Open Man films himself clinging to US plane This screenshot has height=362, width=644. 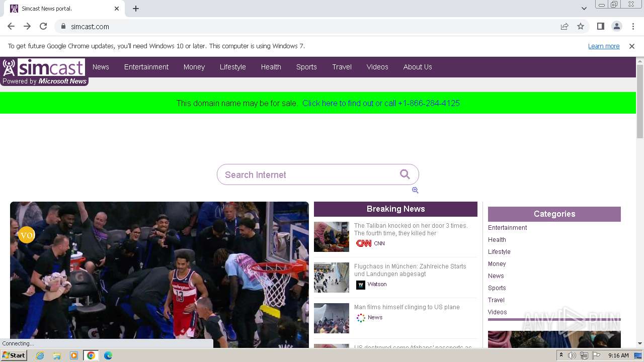click(x=407, y=307)
